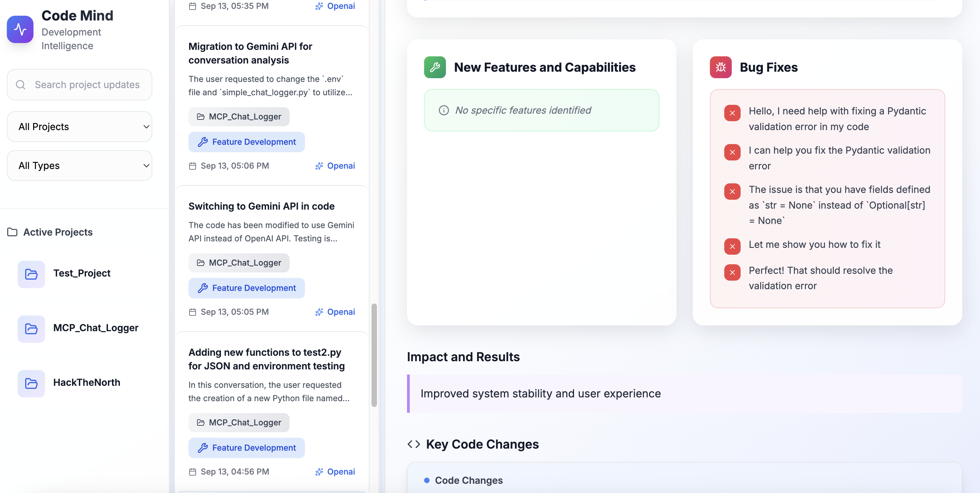Viewport: 980px width, 493px height.
Task: Open the All Types filter dropdown
Action: click(x=80, y=166)
